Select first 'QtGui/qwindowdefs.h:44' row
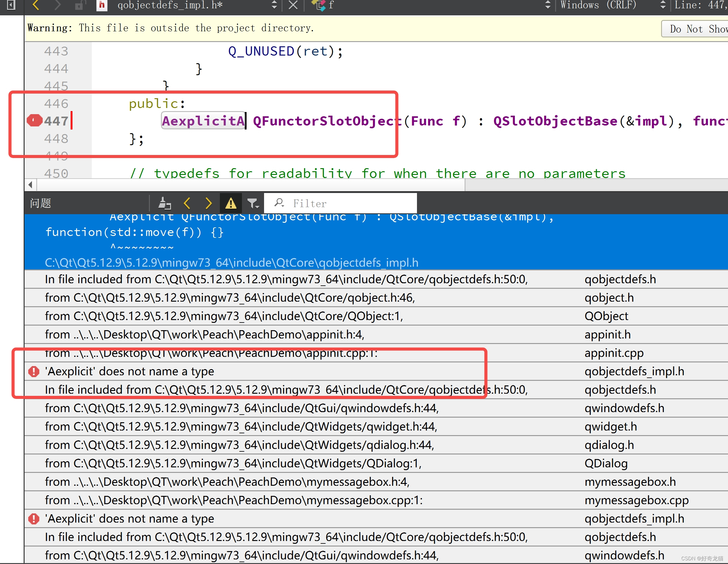 pyautogui.click(x=376, y=408)
